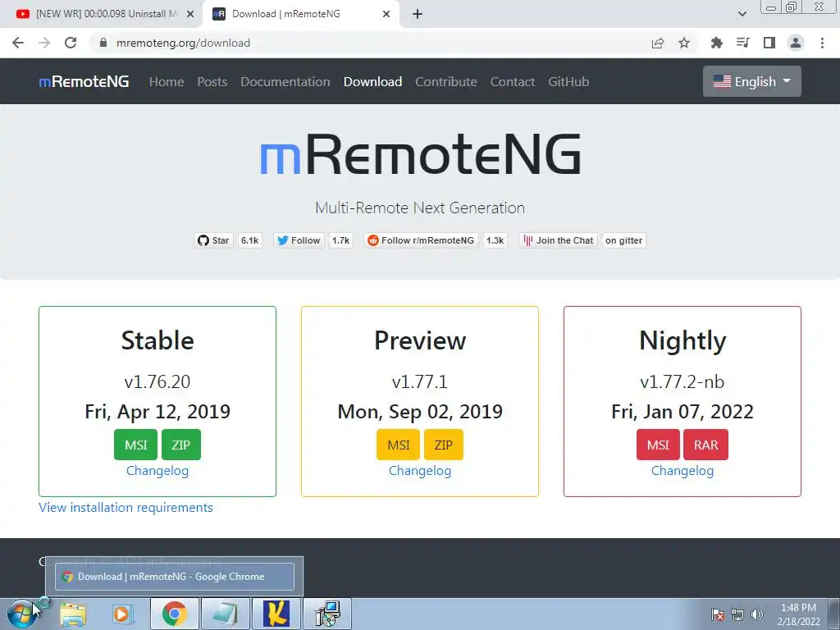Open the Preview Changelog link

pyautogui.click(x=420, y=471)
